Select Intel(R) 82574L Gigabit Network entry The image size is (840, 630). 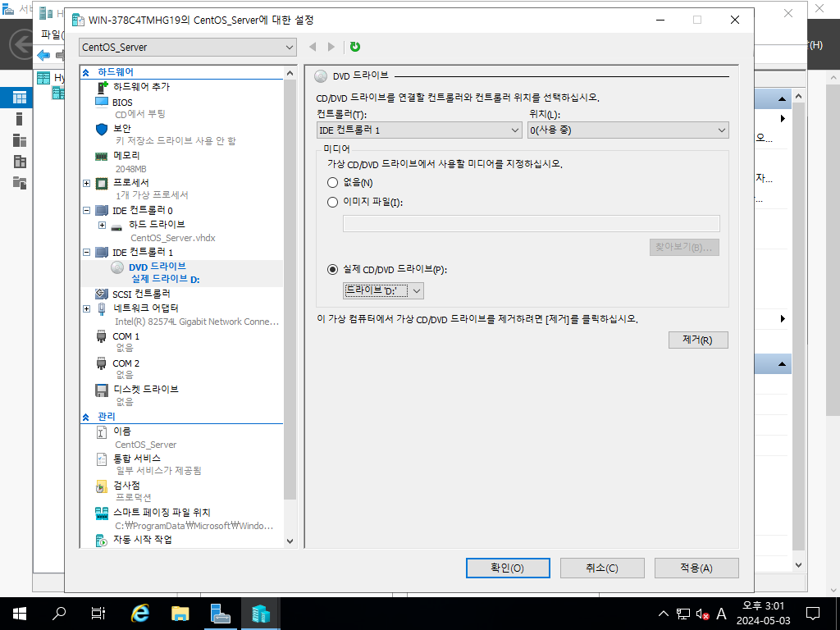(197, 322)
